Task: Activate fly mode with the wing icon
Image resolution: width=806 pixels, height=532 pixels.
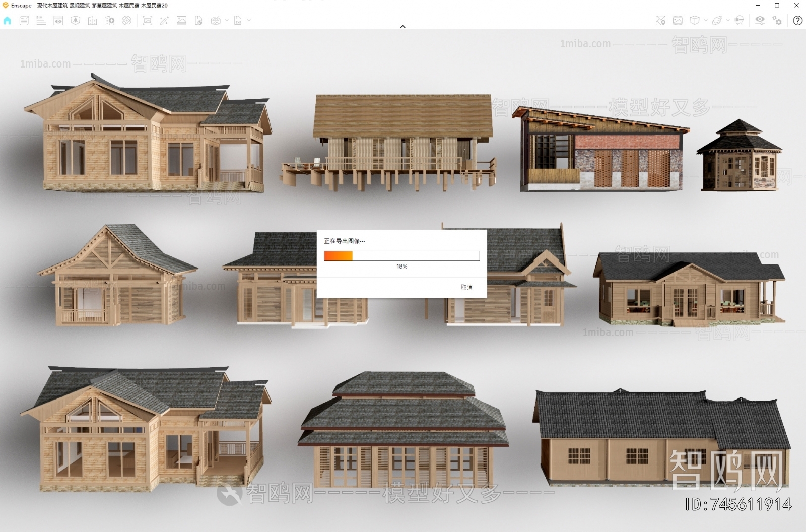Action: point(717,20)
